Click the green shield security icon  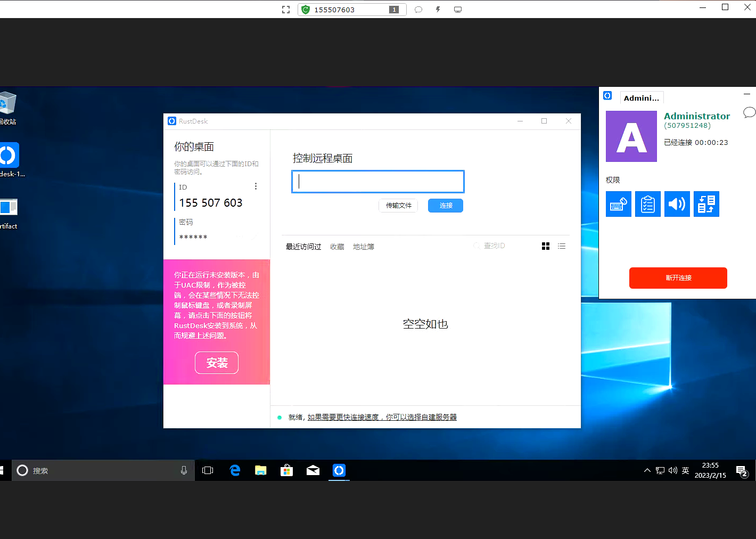[306, 10]
